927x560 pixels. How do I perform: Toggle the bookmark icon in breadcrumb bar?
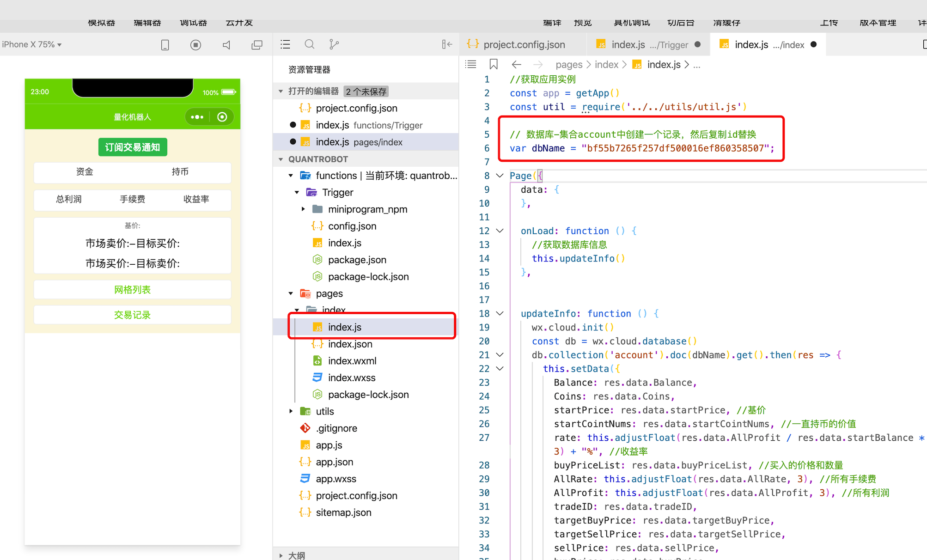(494, 64)
